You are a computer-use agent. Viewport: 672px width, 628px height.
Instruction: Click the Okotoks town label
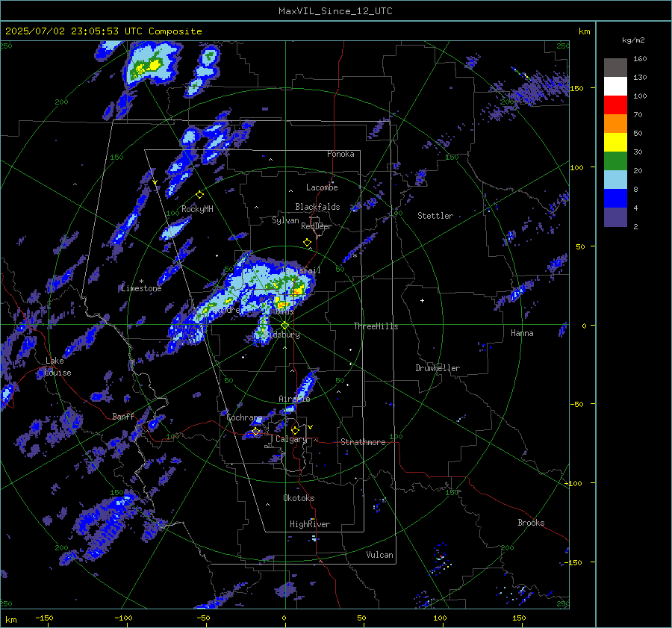pyautogui.click(x=299, y=498)
